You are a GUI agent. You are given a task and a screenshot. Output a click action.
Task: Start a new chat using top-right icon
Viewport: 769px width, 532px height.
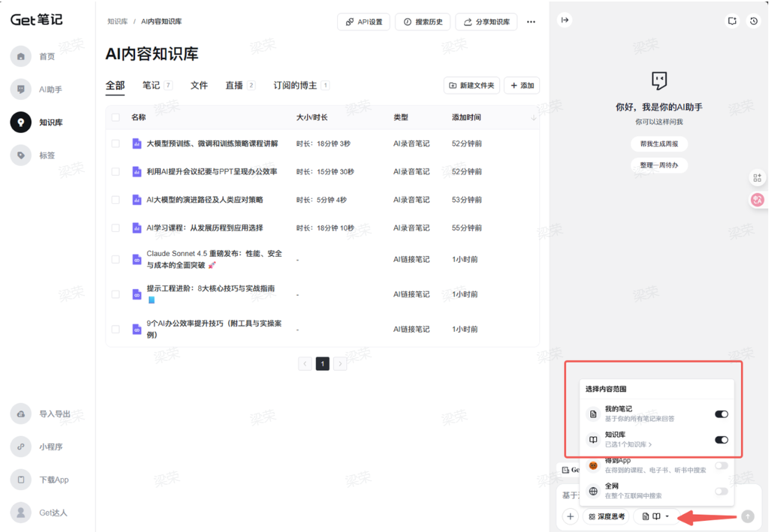[732, 21]
